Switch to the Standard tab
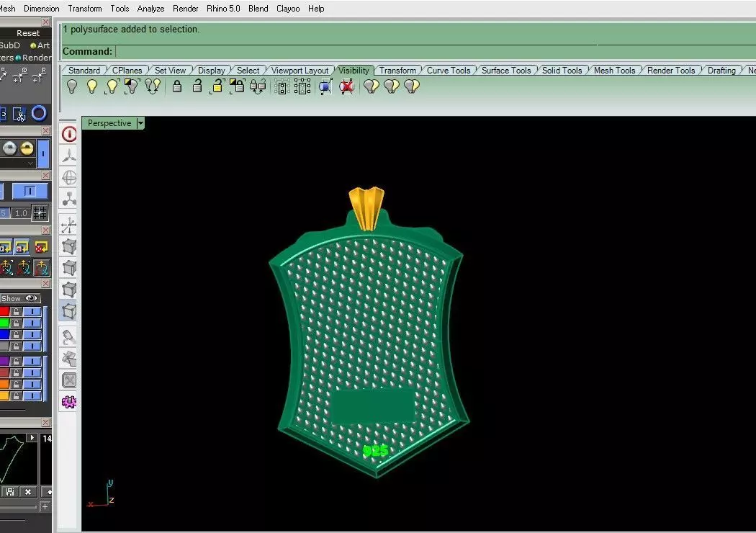The height and width of the screenshot is (533, 756). coord(84,71)
